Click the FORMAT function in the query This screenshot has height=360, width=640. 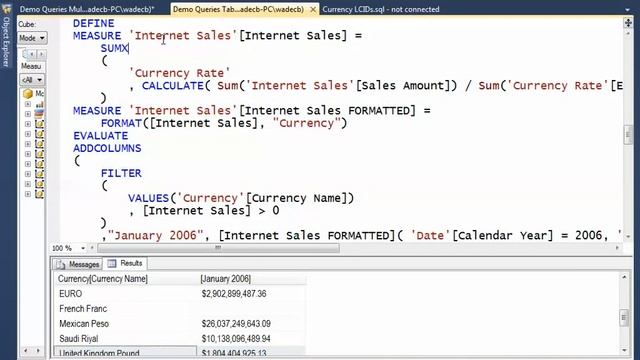pos(121,123)
